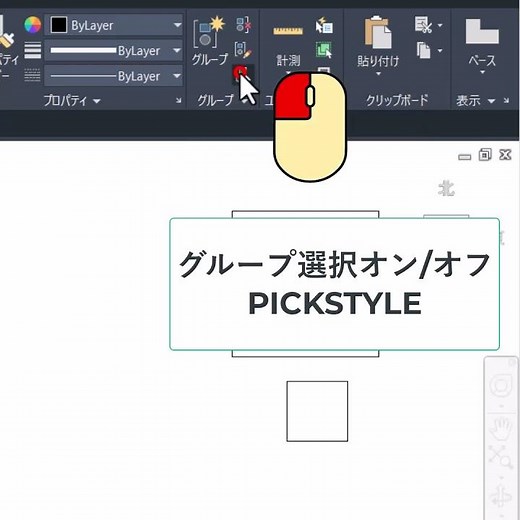Expand the 表示 panel title
Viewport: 520px width, 520px height.
(x=475, y=100)
